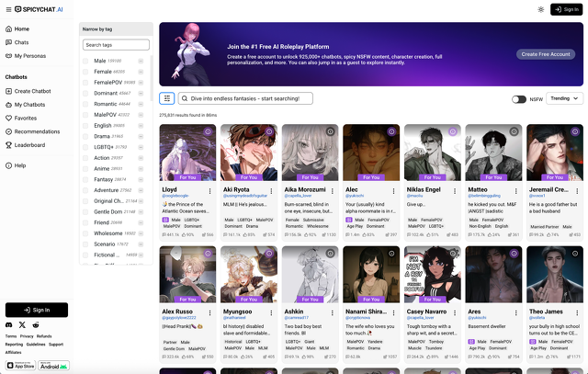Open the three-dot menu for Myungsoo
This screenshot has height=374, width=588.
pyautogui.click(x=271, y=312)
